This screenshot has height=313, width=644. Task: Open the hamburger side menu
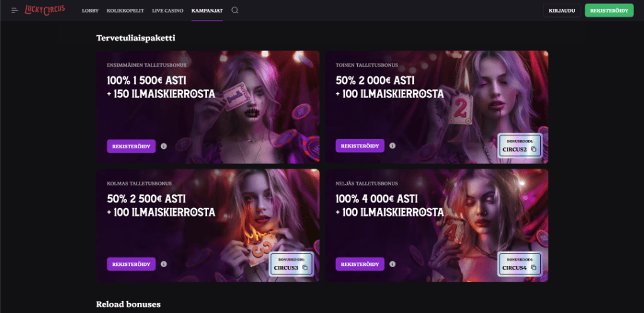tap(15, 10)
